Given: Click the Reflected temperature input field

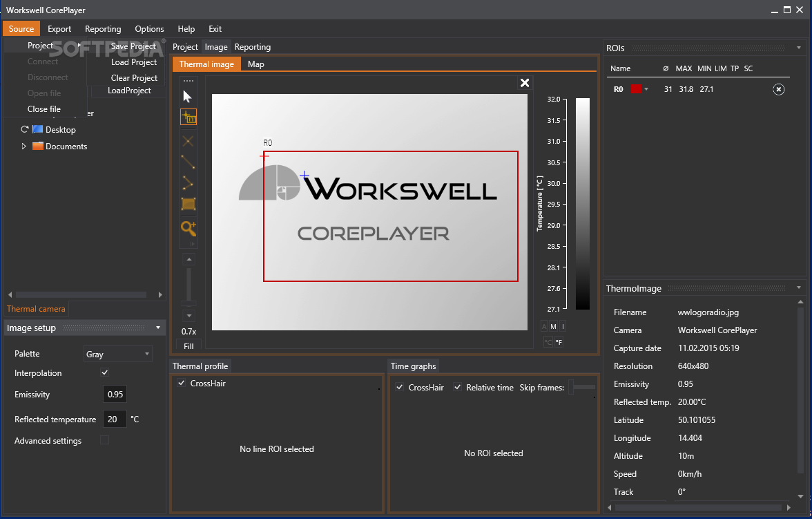Looking at the screenshot, I should pyautogui.click(x=115, y=419).
